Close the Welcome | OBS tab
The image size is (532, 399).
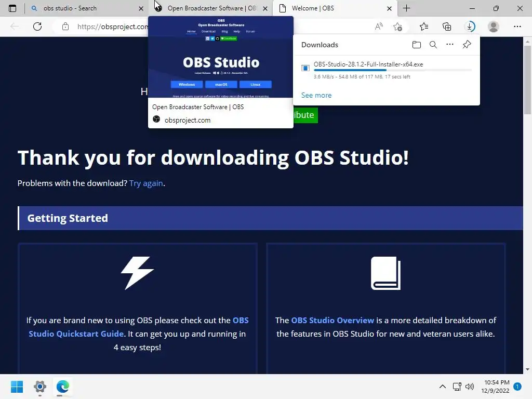[390, 8]
